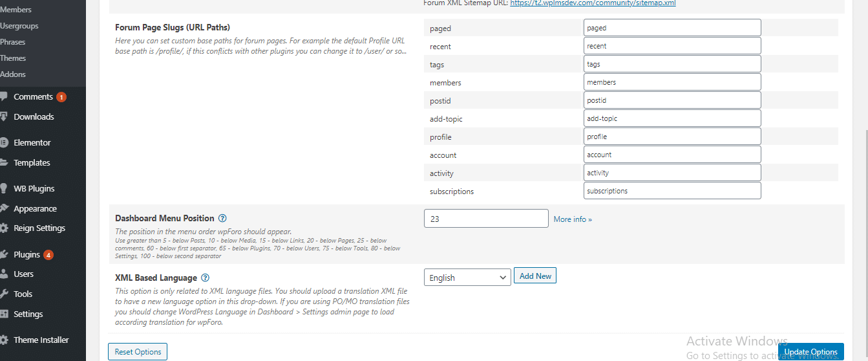Click the tags slug input field
The height and width of the screenshot is (361, 868).
672,64
